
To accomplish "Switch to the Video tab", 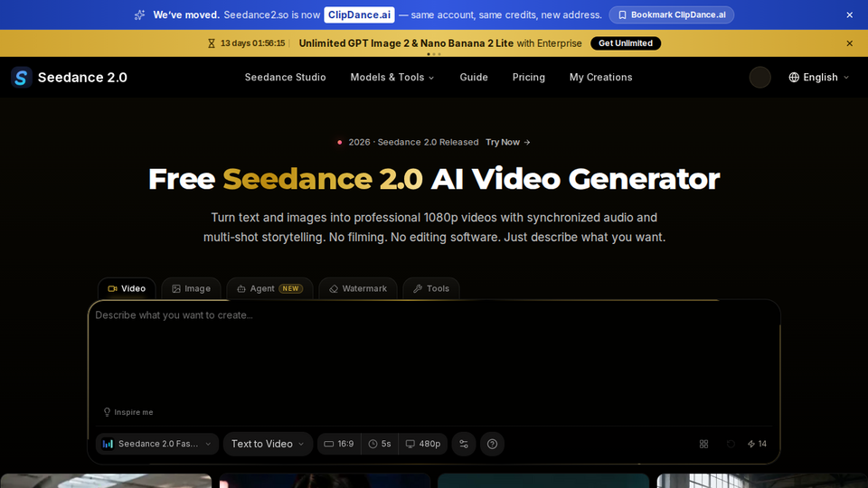I will [127, 289].
